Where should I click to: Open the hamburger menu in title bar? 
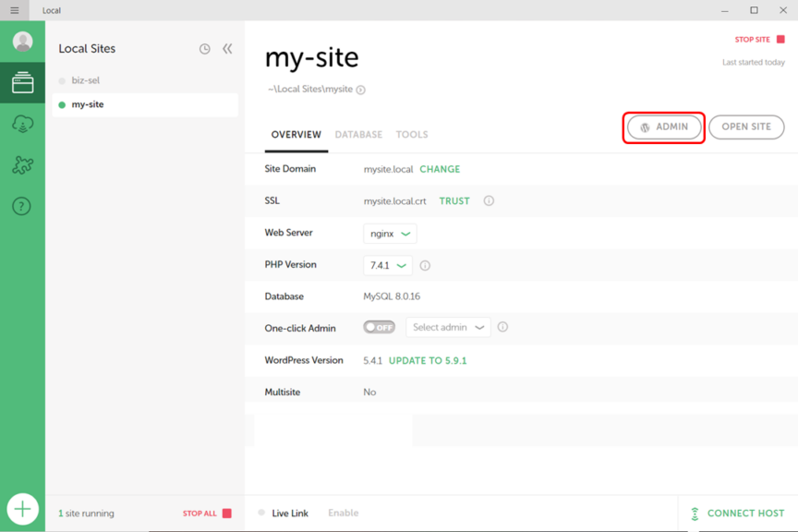pos(14,10)
